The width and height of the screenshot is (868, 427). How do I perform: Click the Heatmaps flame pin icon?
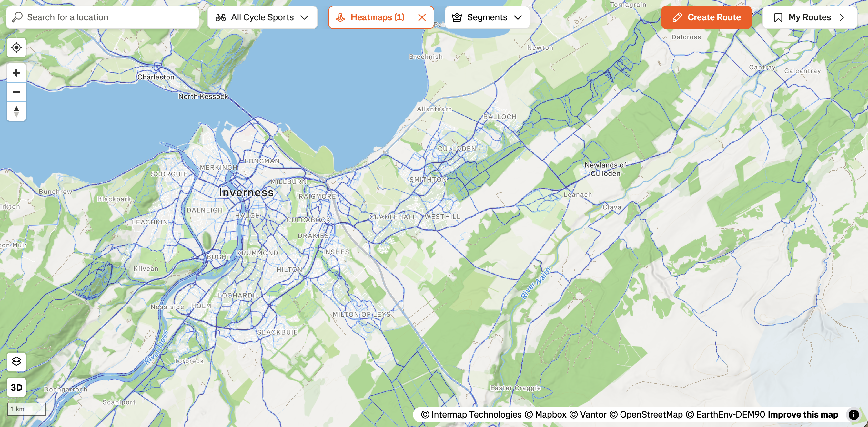340,17
